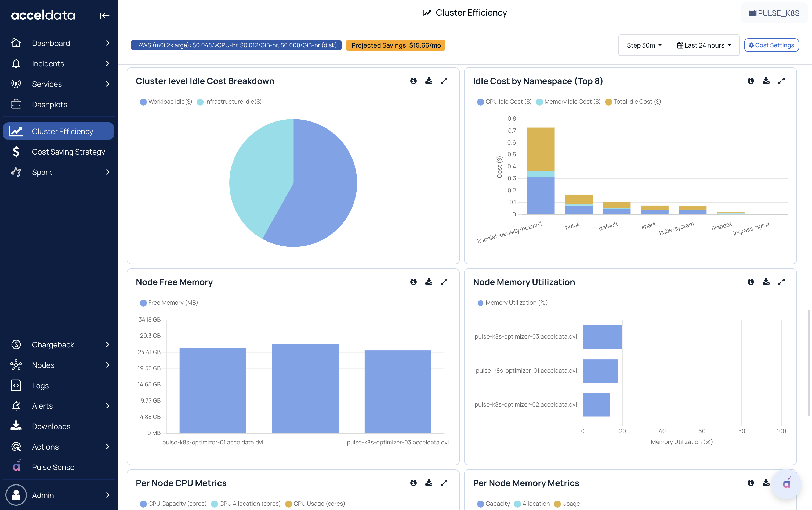
Task: Click the PULSE_K8S cluster selector
Action: click(x=774, y=13)
